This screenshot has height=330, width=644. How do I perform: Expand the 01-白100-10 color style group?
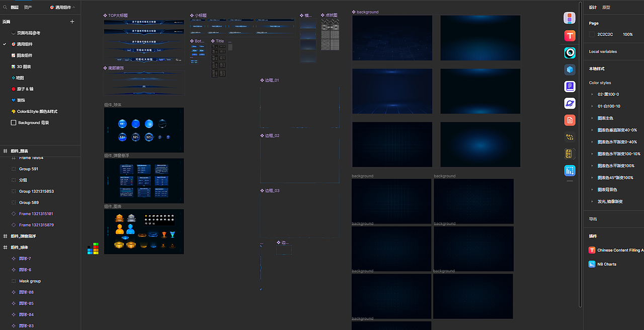coord(592,106)
